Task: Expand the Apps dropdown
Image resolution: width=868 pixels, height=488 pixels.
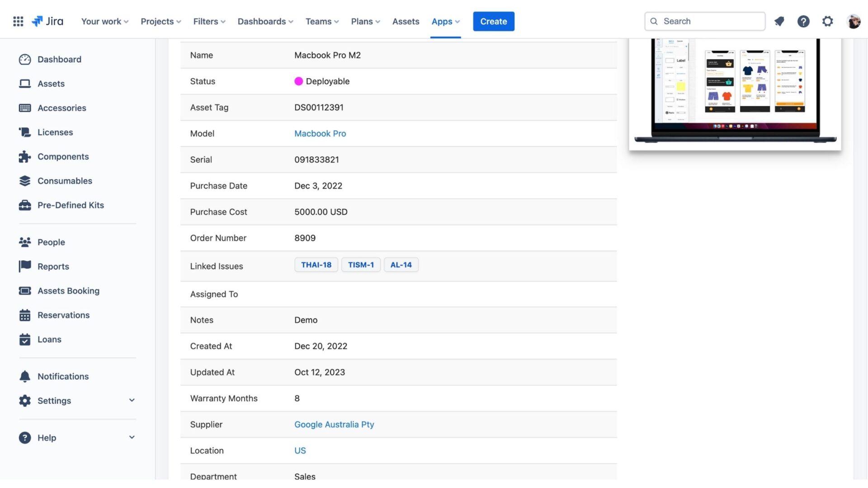Action: coord(446,21)
